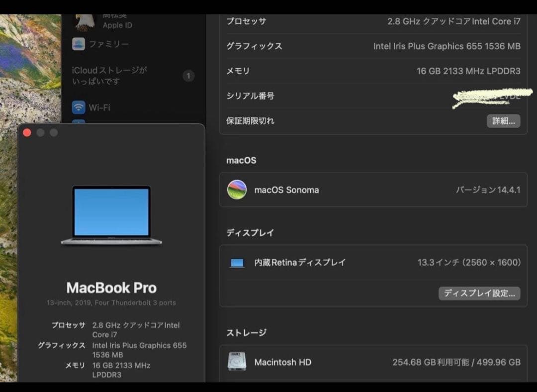Viewport: 537px width, 392px height.
Task: Click the 254.68 GB利用可能 / 499.96 GB storage value
Action: point(456,362)
